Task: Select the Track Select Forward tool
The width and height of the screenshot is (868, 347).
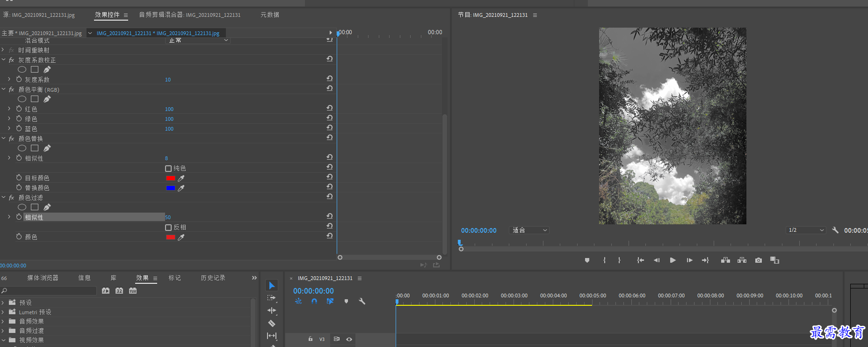Action: 272,298
